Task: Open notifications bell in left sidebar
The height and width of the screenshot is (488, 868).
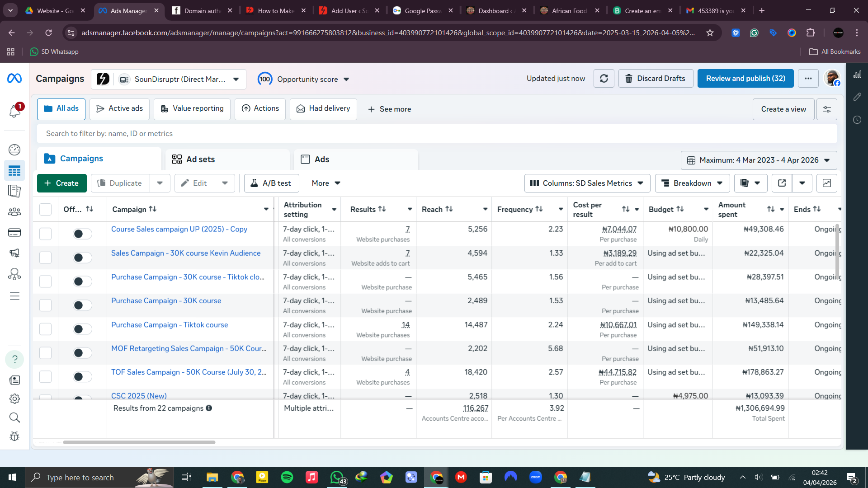Action: tap(14, 111)
